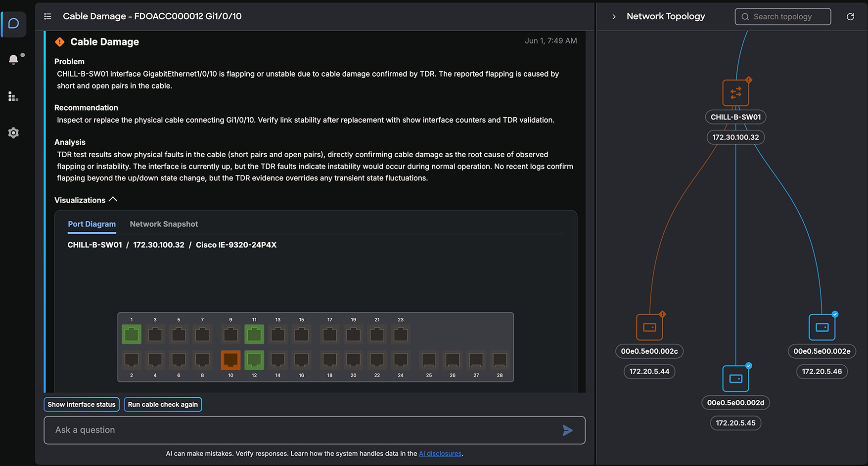This screenshot has width=868, height=466.
Task: Select green active port 1
Action: (132, 335)
